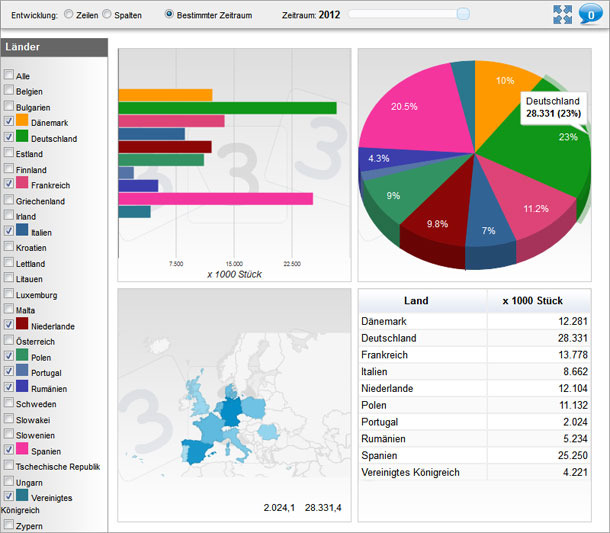Tick the Finnland checkbox

(x=9, y=168)
